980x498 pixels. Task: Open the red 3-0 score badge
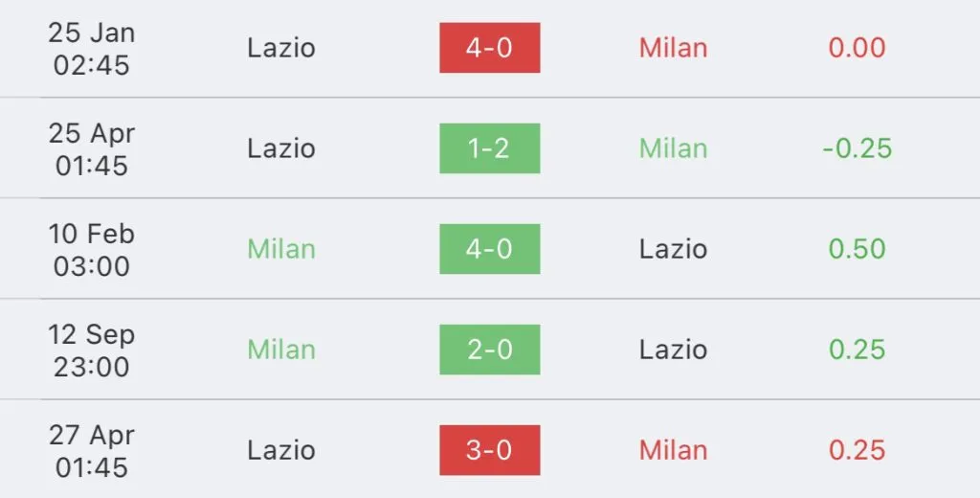pos(489,450)
